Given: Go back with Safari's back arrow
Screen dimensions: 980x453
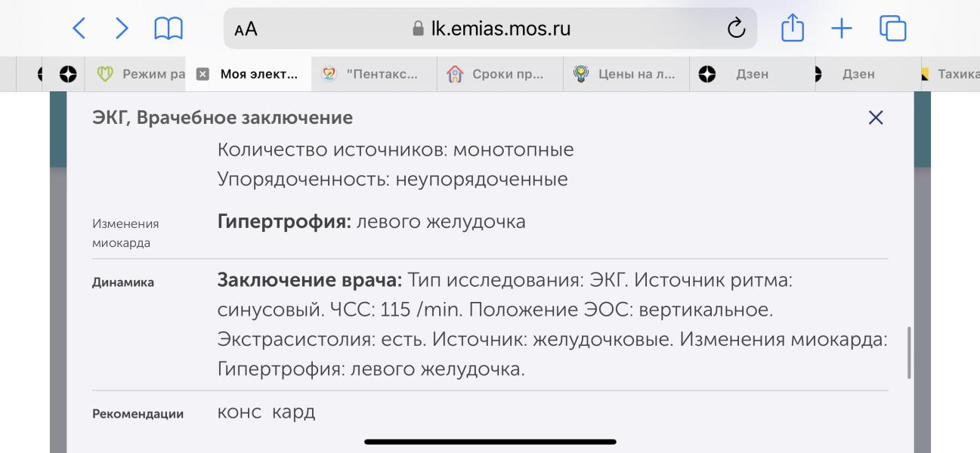Looking at the screenshot, I should (80, 29).
